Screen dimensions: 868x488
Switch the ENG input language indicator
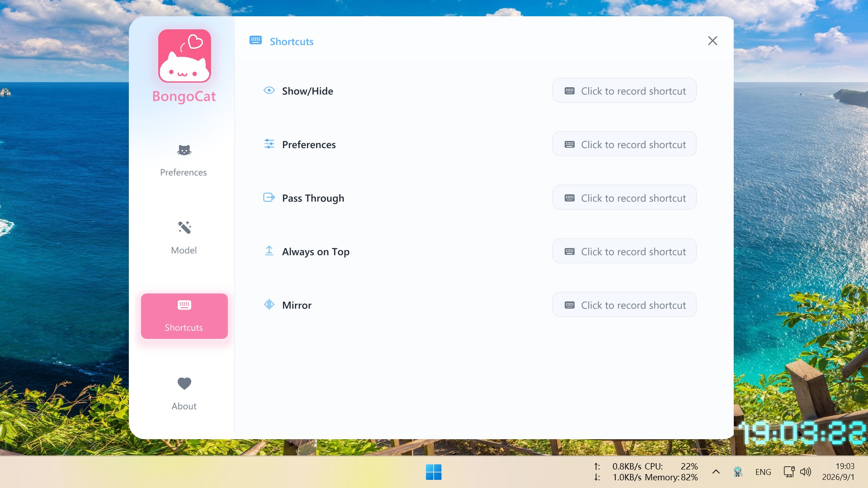(763, 472)
